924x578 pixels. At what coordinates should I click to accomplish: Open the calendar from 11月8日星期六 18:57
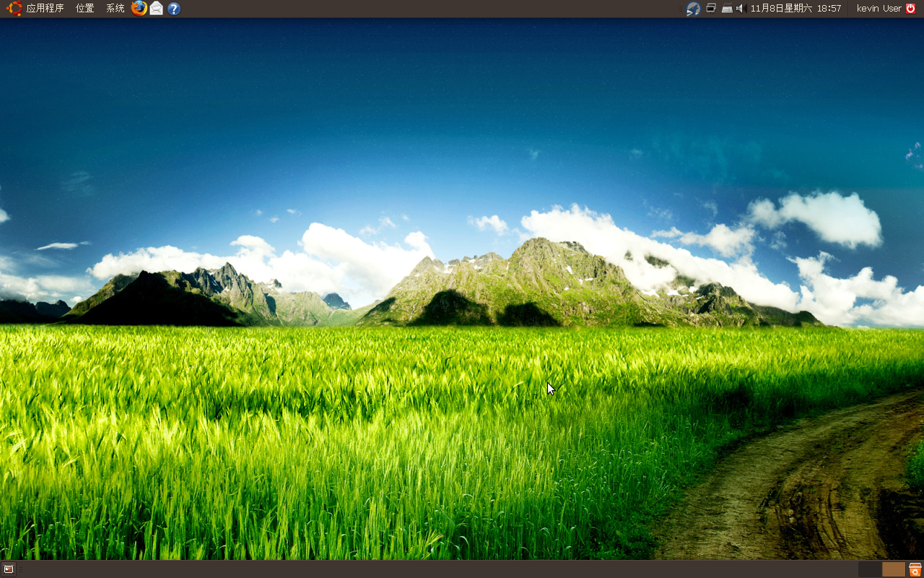(x=796, y=9)
